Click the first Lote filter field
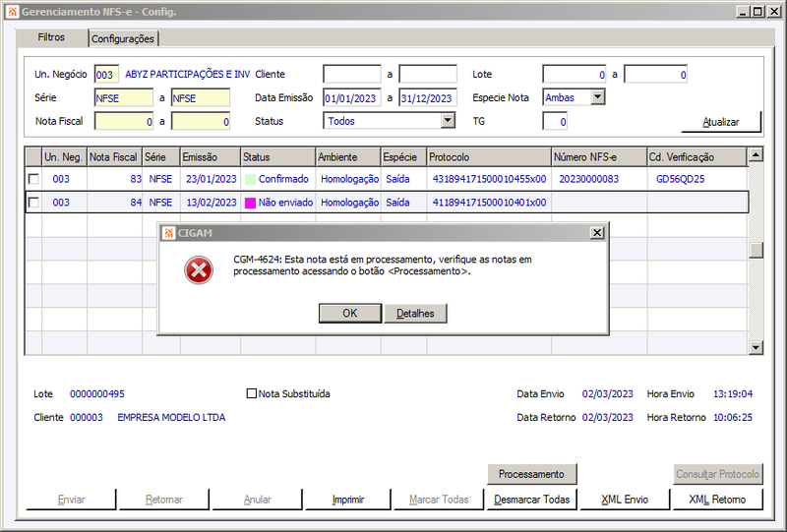Image resolution: width=787 pixels, height=532 pixels. pyautogui.click(x=575, y=75)
